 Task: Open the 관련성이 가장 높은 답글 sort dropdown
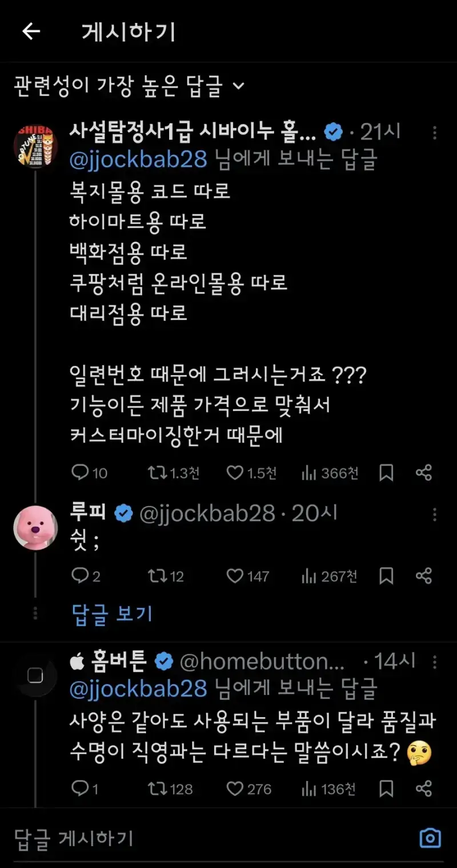click(129, 86)
